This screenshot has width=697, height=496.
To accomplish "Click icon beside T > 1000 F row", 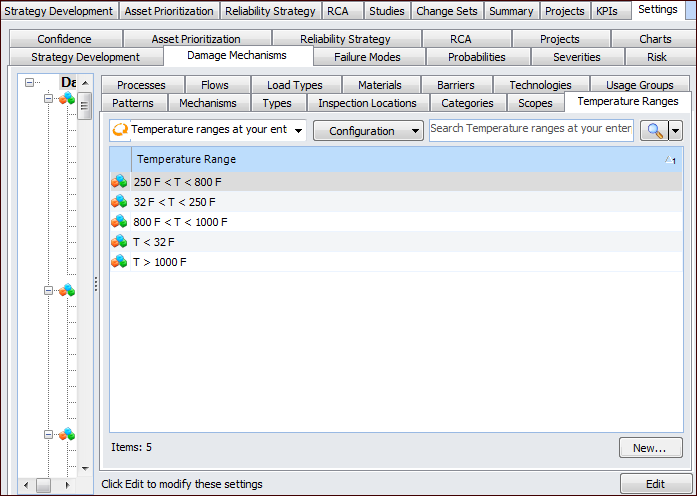I will (x=120, y=262).
